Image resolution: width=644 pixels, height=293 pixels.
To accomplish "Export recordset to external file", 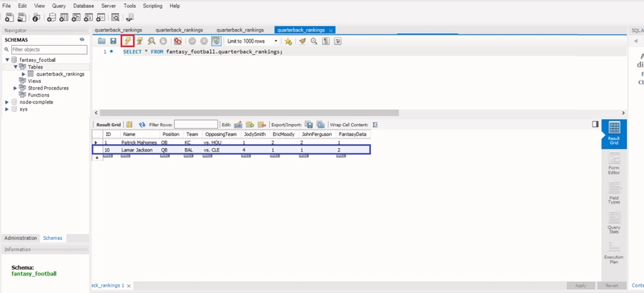I will coord(309,125).
